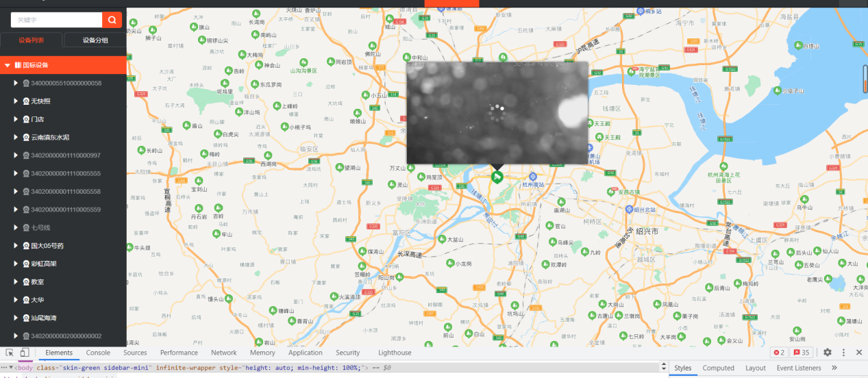The image size is (868, 378).
Task: Expand the 门店 device node
Action: (16, 119)
